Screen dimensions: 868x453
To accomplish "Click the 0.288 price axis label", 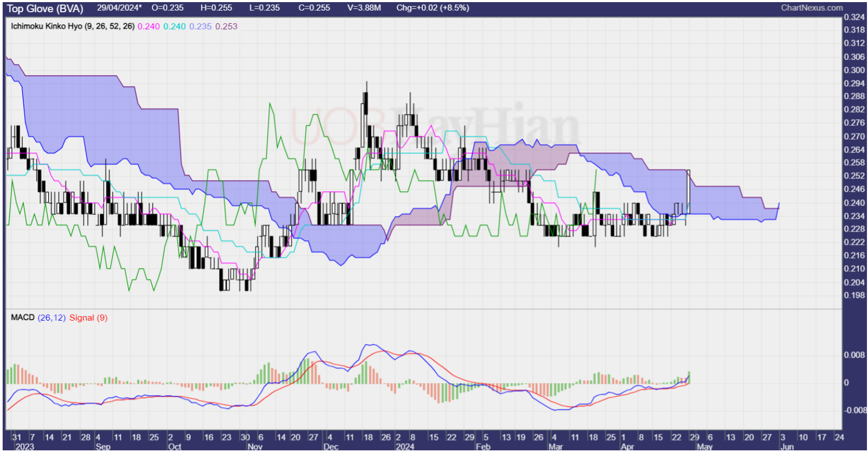I will tap(854, 96).
